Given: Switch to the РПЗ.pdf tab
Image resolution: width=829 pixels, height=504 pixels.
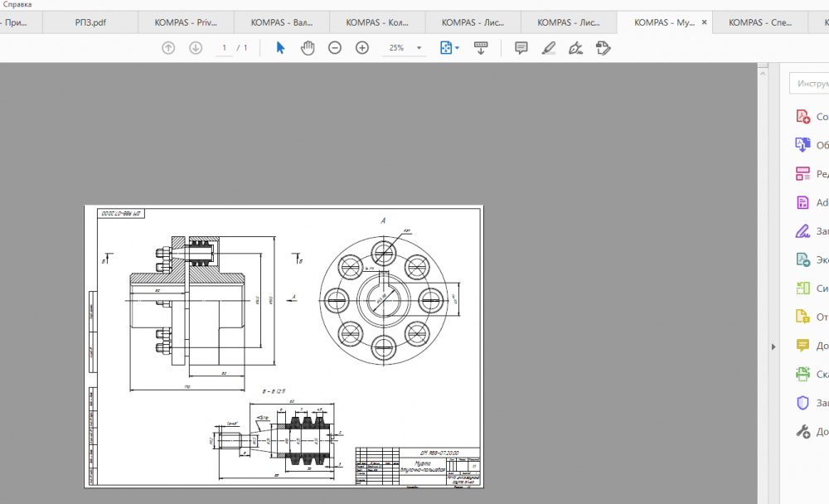Looking at the screenshot, I should coord(90,22).
